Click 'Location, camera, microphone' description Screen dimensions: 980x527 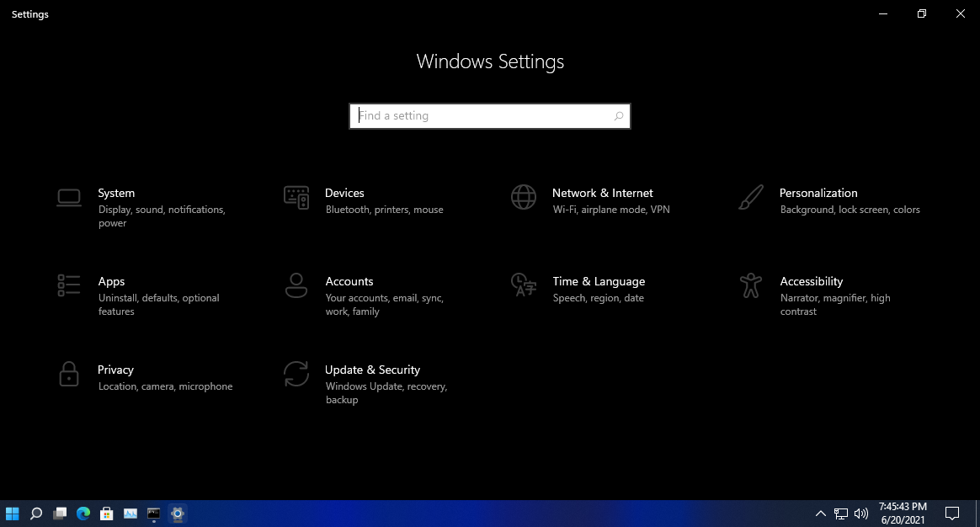[x=166, y=386]
